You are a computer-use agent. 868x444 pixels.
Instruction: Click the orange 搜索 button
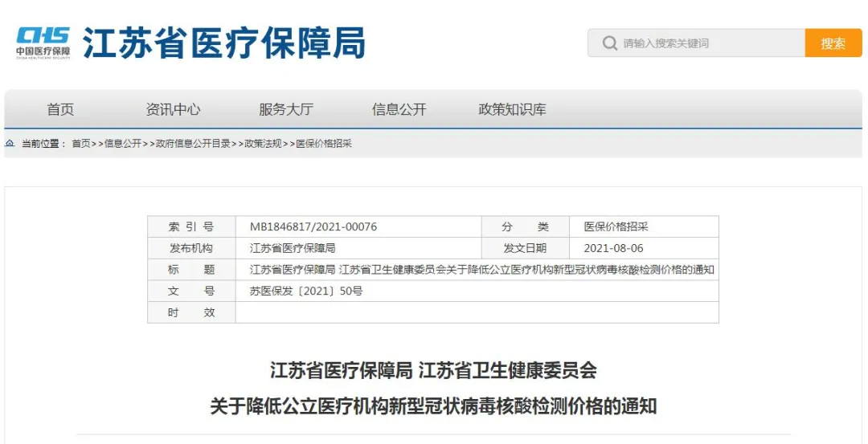point(833,43)
